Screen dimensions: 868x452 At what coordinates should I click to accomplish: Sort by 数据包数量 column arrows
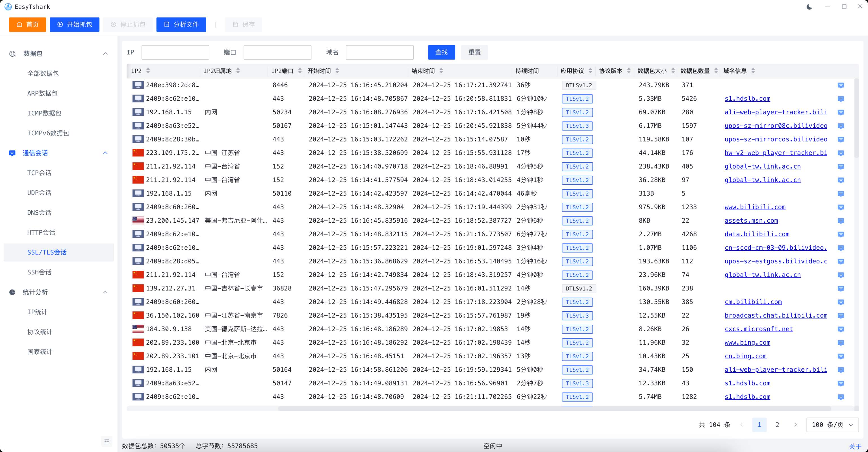716,71
